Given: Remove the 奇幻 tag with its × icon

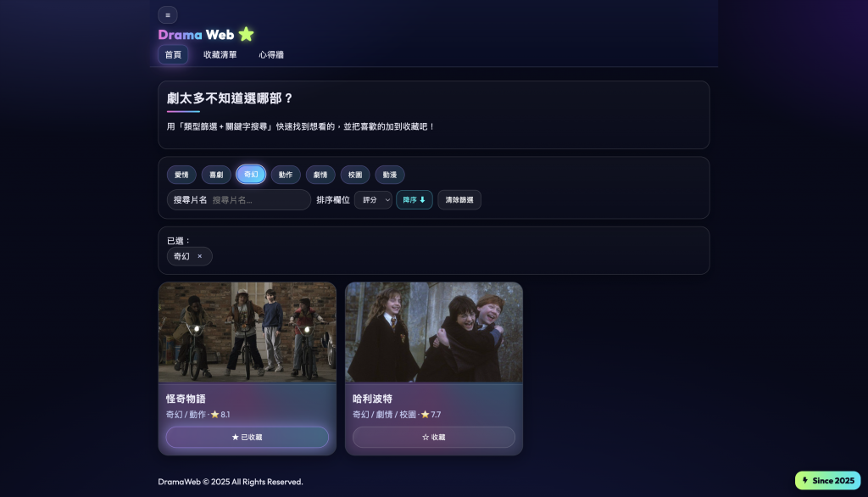Looking at the screenshot, I should click(x=200, y=256).
